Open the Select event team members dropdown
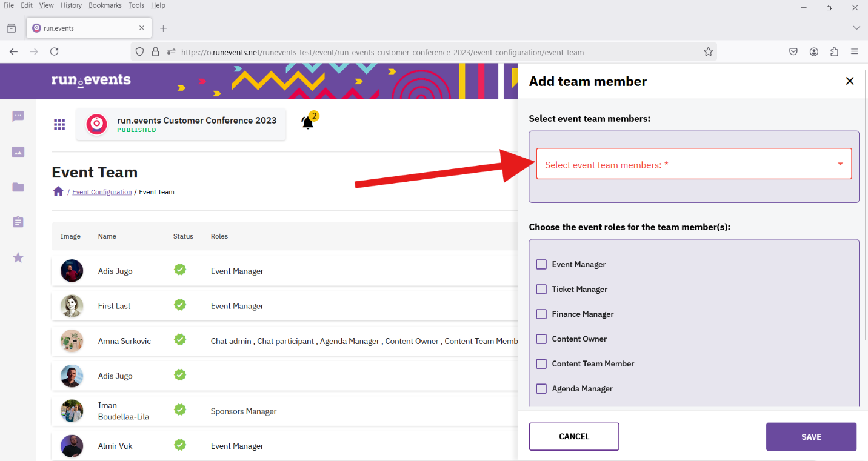 click(x=694, y=164)
